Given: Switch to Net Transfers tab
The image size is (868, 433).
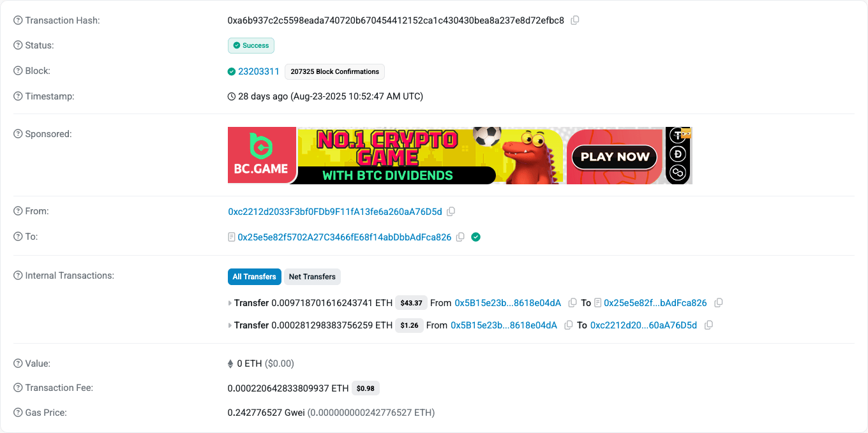Looking at the screenshot, I should pos(312,277).
